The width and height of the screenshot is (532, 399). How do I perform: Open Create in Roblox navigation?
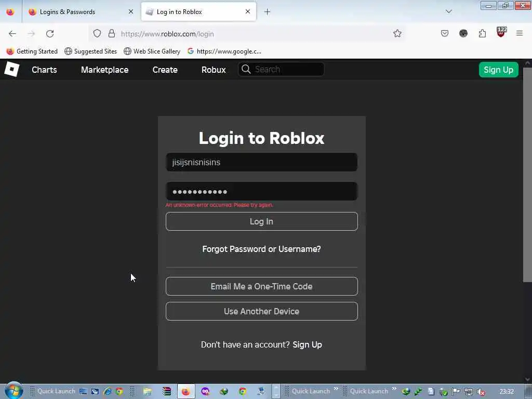pos(165,70)
